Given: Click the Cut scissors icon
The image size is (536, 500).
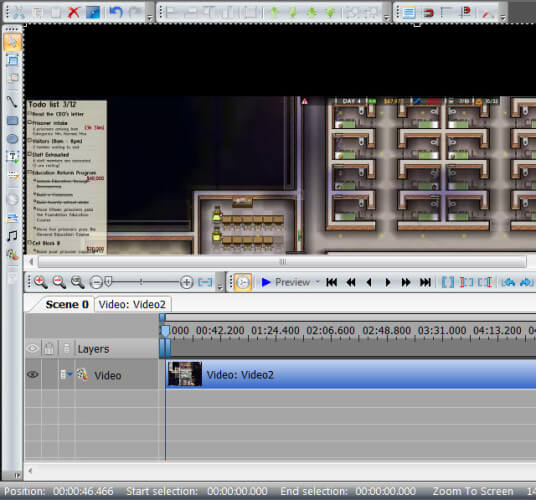Looking at the screenshot, I should pos(18,13).
